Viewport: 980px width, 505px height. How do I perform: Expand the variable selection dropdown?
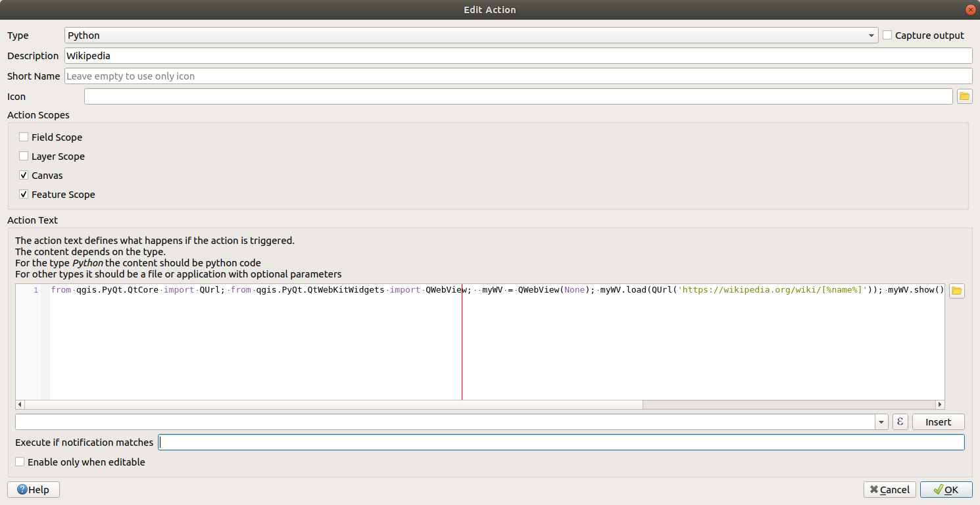[881, 421]
